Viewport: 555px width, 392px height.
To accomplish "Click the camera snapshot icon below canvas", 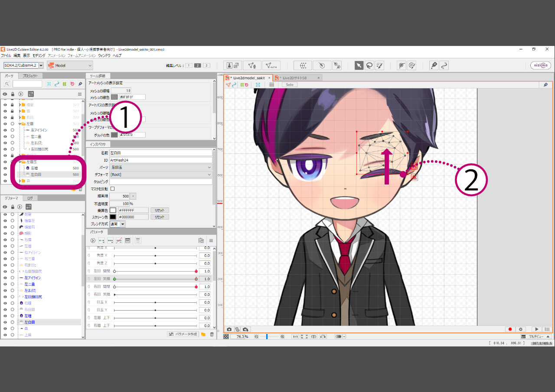I will click(229, 330).
